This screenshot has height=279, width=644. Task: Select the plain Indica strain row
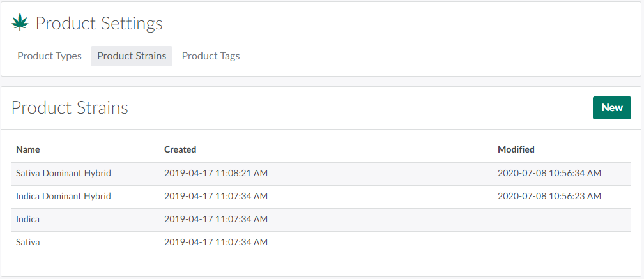point(27,219)
